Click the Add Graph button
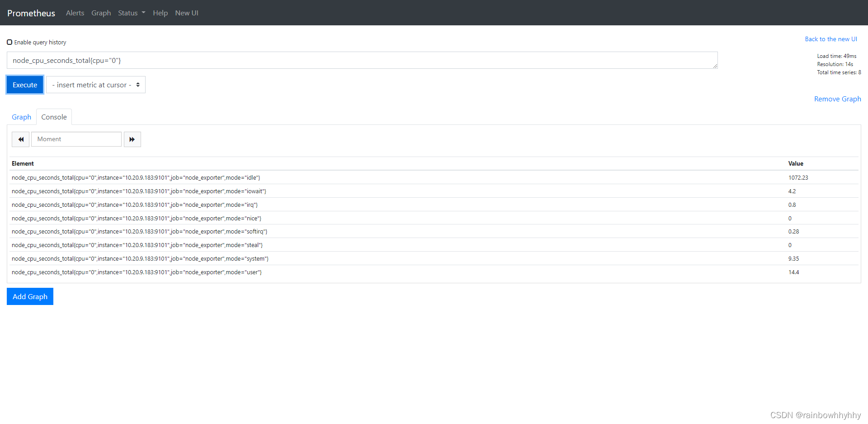The image size is (868, 424). pos(30,296)
